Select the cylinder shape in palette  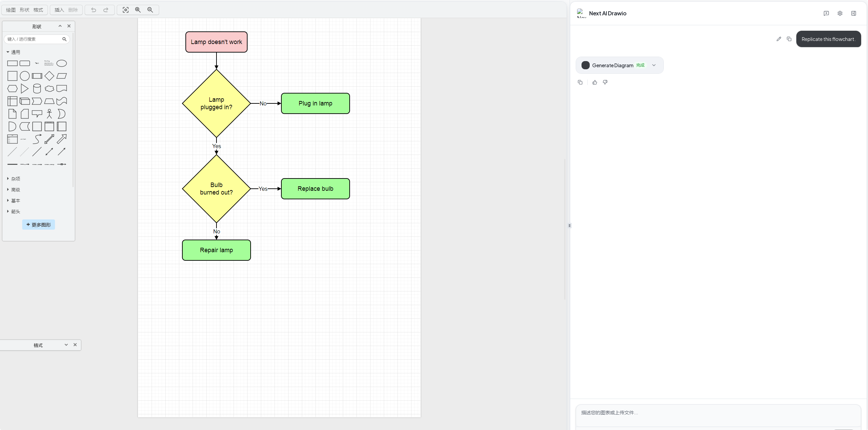click(37, 89)
